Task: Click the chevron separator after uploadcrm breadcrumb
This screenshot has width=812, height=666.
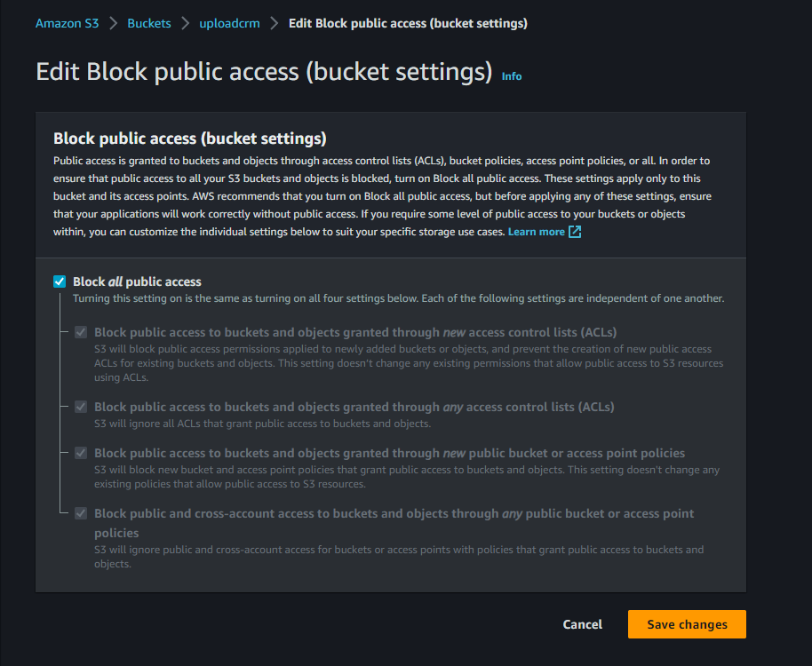Action: pos(275,23)
